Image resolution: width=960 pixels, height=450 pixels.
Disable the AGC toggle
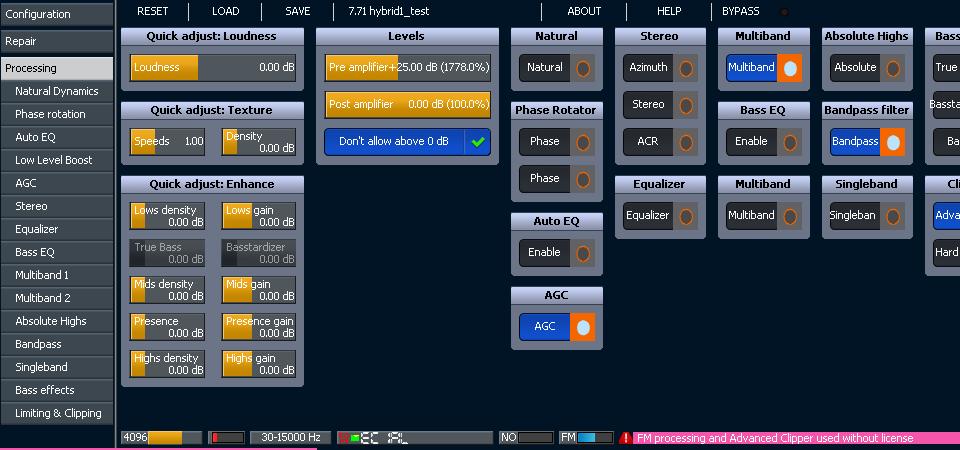coord(582,327)
